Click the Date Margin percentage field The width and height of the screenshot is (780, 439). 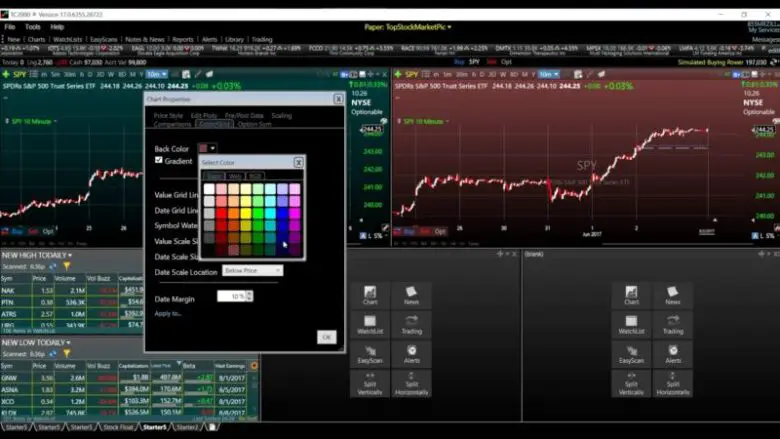pyautogui.click(x=232, y=297)
